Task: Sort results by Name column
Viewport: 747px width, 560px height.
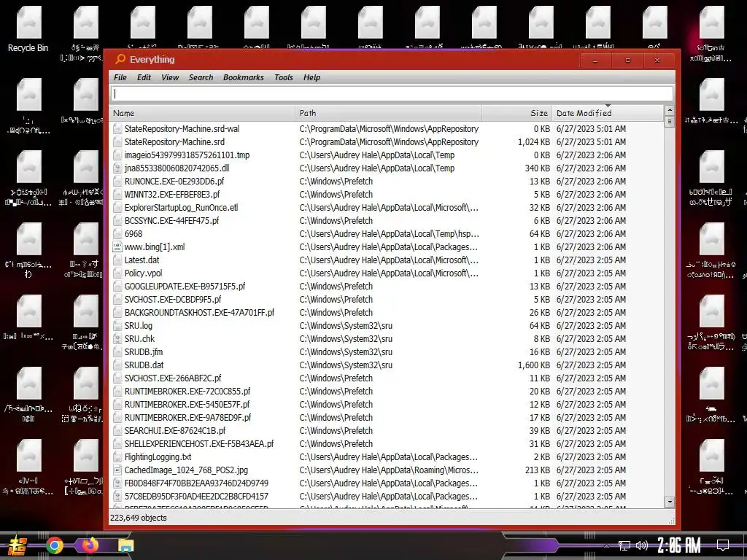Action: pyautogui.click(x=202, y=113)
